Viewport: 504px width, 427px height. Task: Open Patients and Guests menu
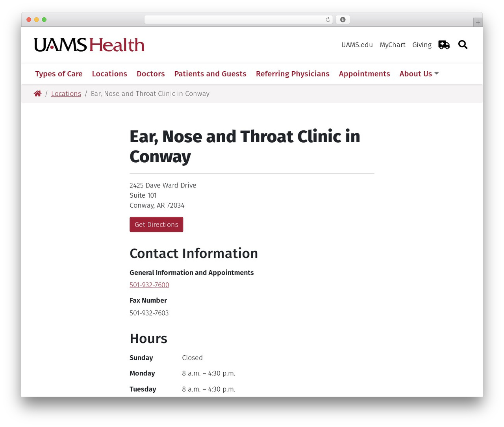(210, 74)
